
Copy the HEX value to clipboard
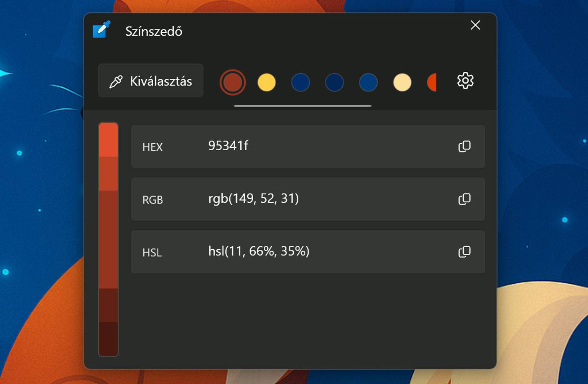pos(465,146)
